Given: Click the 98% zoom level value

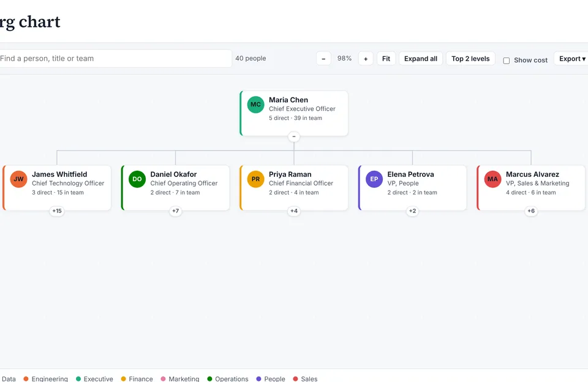Looking at the screenshot, I should (x=344, y=59).
